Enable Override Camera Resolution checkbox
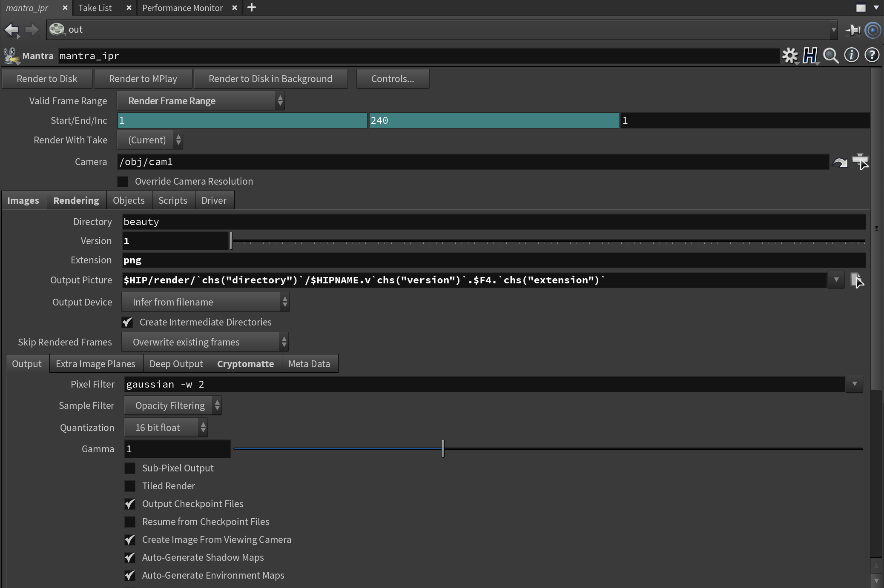This screenshot has width=884, height=588. click(123, 182)
